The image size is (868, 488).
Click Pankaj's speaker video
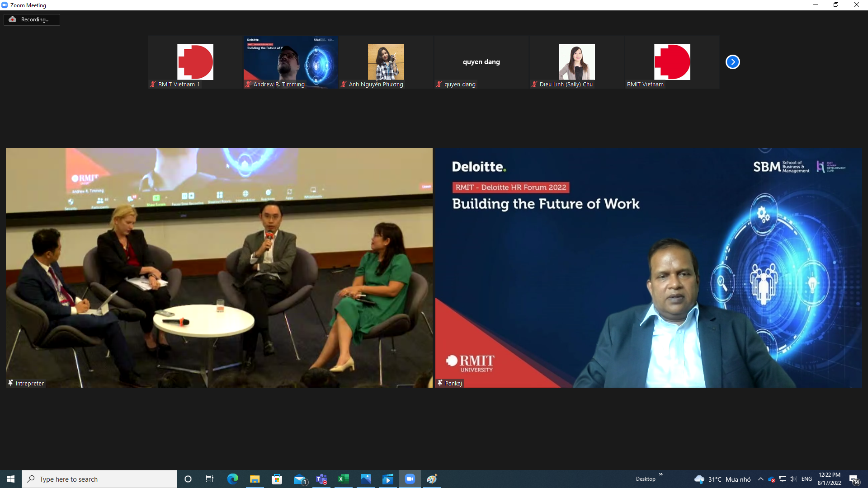coord(649,267)
